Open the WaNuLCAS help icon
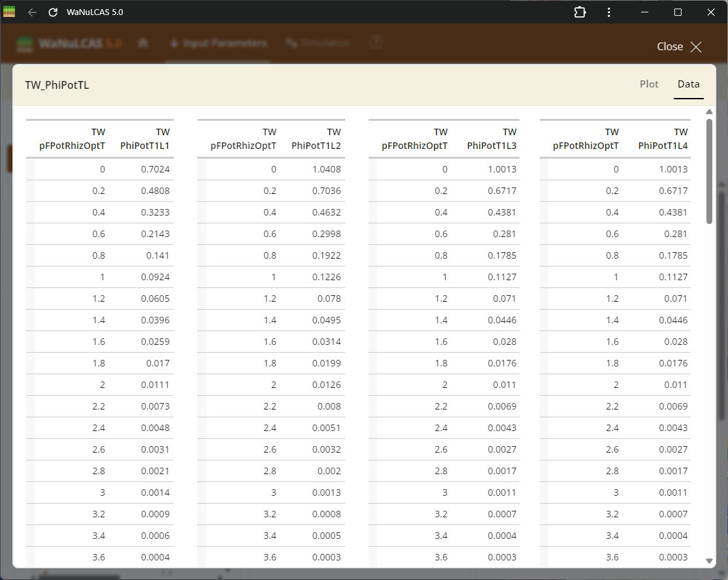Viewport: 728px width, 580px height. pyautogui.click(x=376, y=41)
